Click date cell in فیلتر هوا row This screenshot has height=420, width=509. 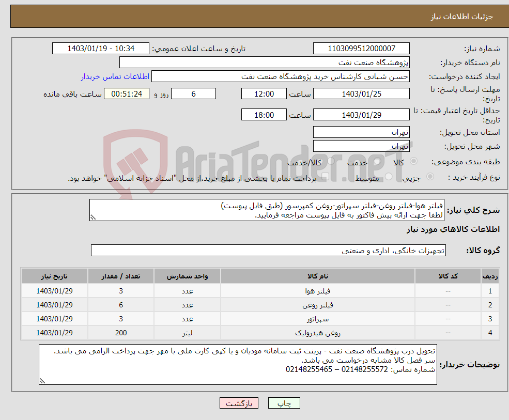tap(54, 291)
